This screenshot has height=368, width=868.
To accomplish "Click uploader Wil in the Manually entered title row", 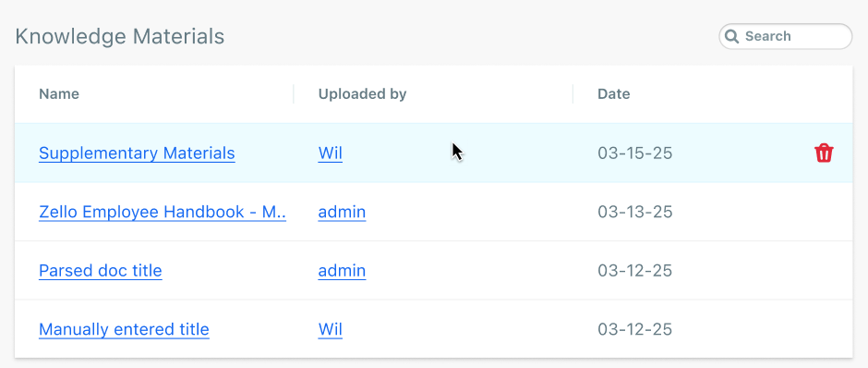I will (x=330, y=330).
